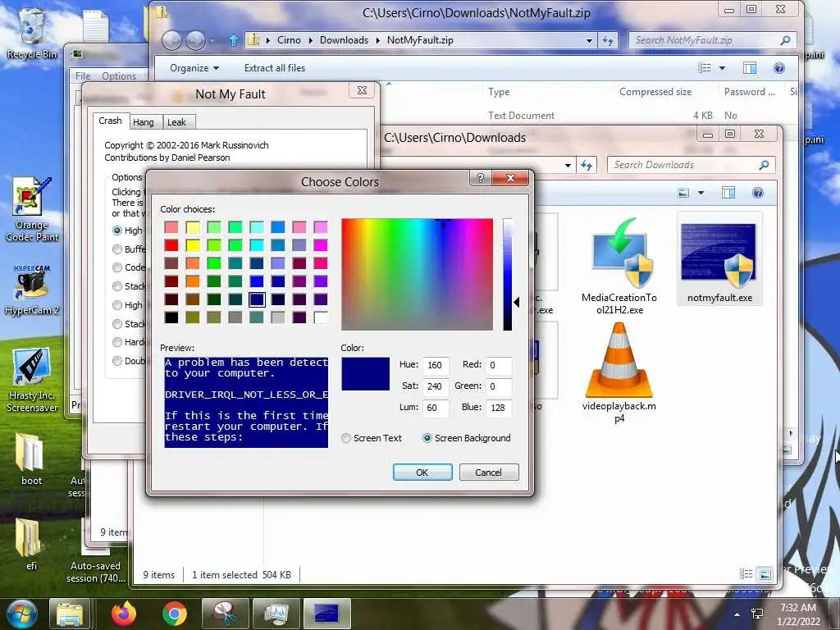Refresh the NotMyFault.zip address bar
The height and width of the screenshot is (630, 840).
point(608,40)
